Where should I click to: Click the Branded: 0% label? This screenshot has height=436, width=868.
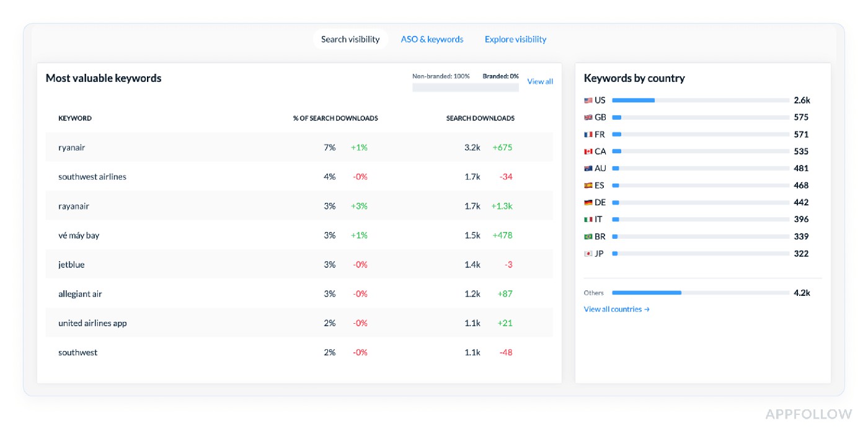click(501, 76)
